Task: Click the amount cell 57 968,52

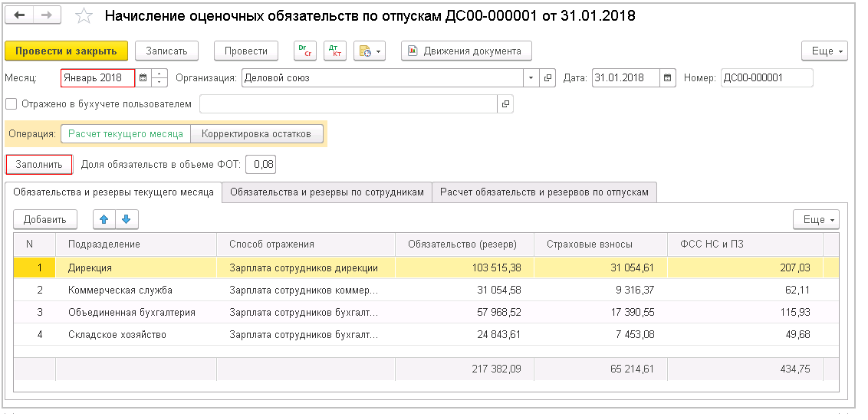Action: pyautogui.click(x=465, y=312)
